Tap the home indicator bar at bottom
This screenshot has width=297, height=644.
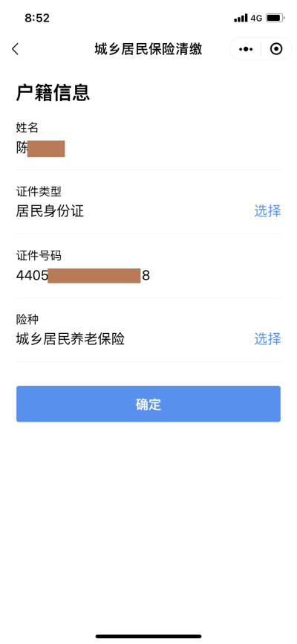(148, 637)
